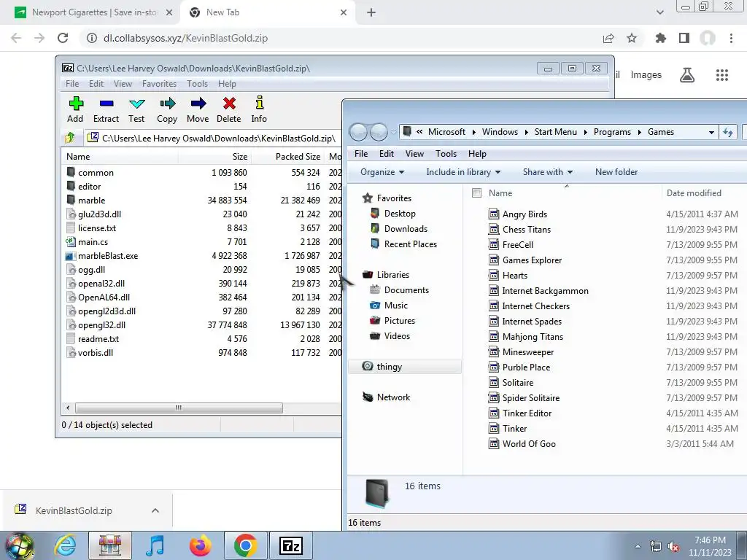The image size is (747, 560).
Task: Select readme.txt in archive list
Action: tap(93, 339)
